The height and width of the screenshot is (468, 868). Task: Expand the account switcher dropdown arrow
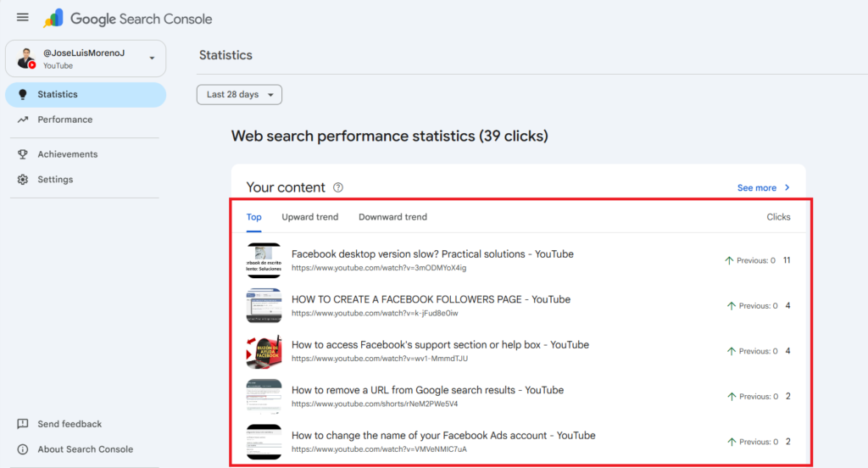click(x=152, y=58)
